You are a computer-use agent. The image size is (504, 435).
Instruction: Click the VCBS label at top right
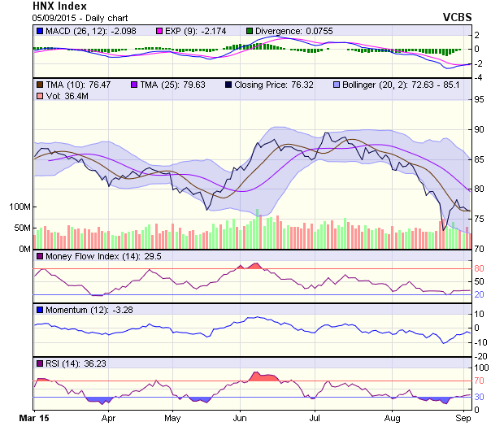[x=457, y=16]
